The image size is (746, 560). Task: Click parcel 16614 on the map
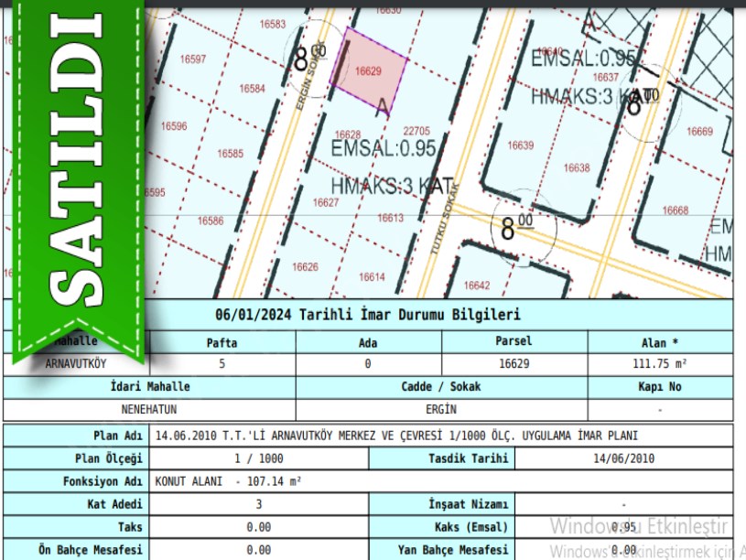(372, 276)
